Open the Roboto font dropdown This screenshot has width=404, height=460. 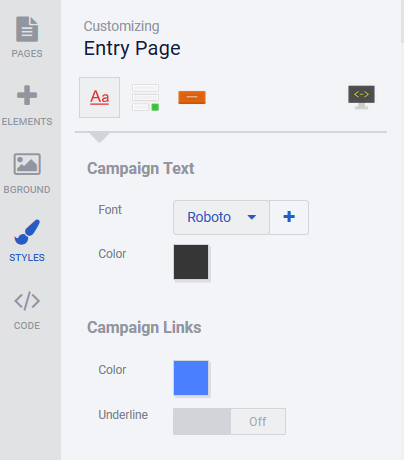(221, 217)
